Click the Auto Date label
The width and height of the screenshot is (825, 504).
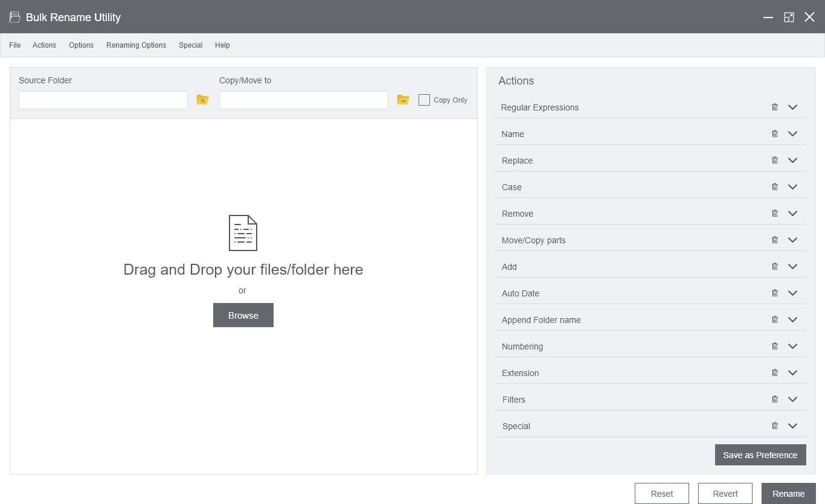pos(521,293)
